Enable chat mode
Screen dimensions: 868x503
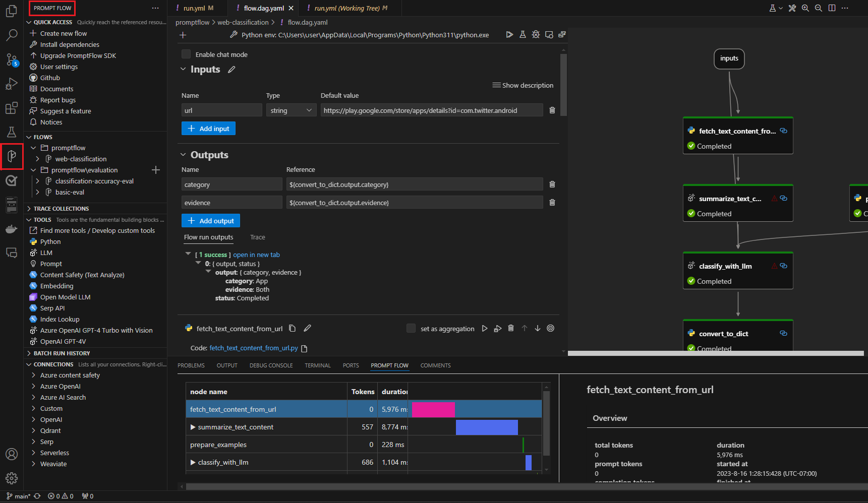coord(186,54)
